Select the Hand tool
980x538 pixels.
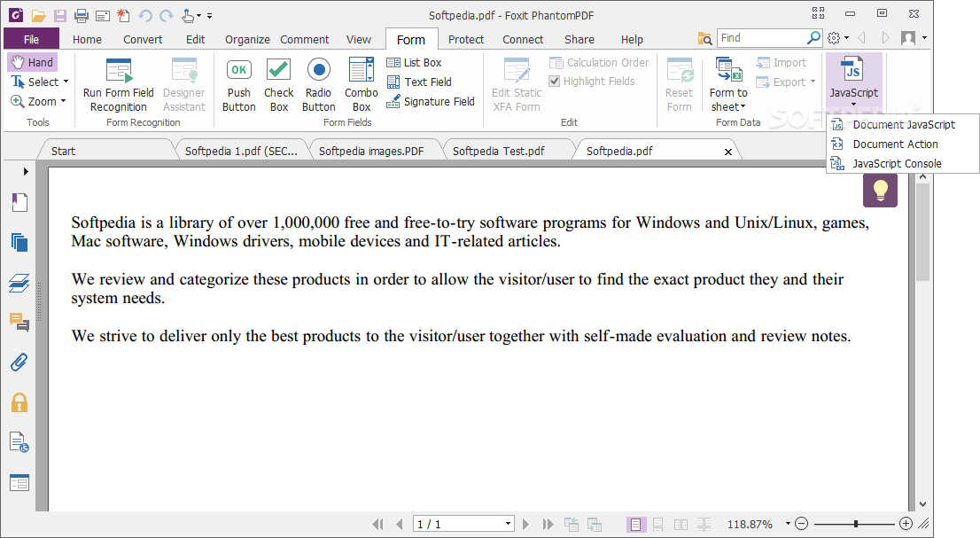33,62
